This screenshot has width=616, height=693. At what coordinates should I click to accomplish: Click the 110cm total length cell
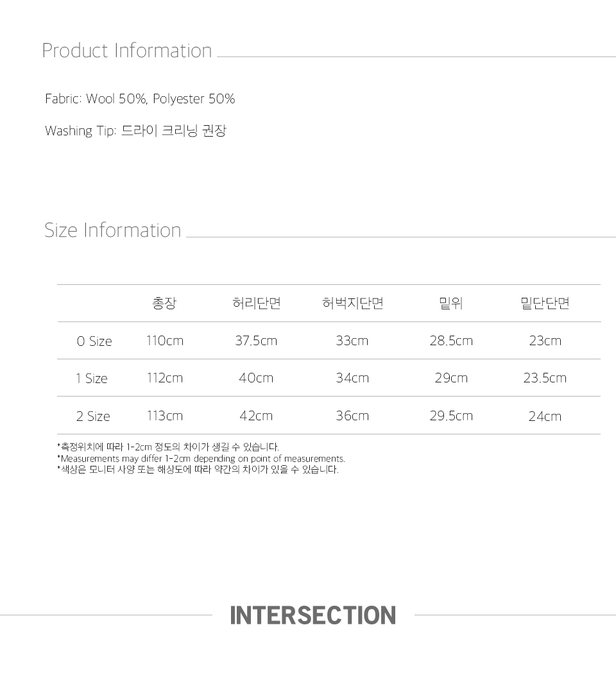click(x=165, y=341)
